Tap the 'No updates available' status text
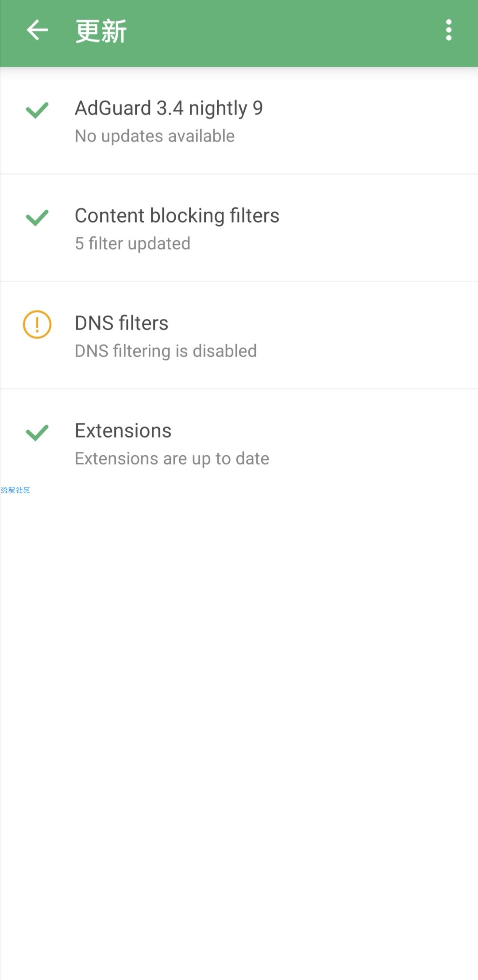This screenshot has width=478, height=980. 155,136
